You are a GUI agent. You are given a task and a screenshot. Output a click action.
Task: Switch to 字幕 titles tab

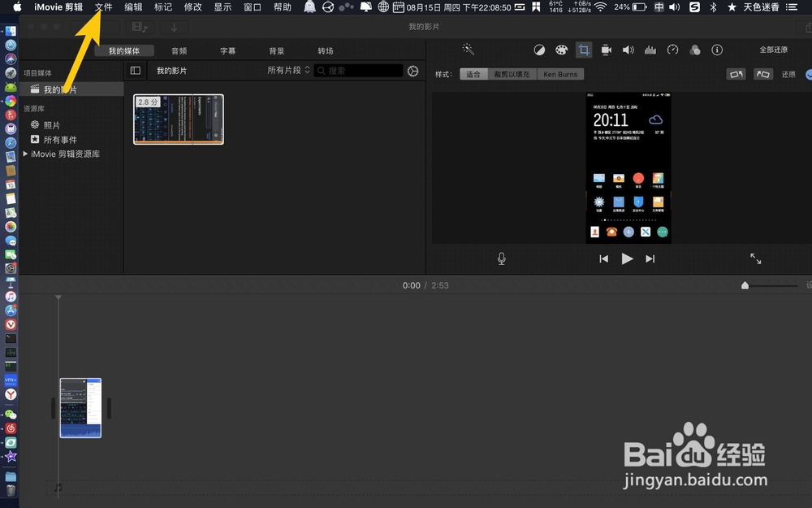pyautogui.click(x=228, y=50)
